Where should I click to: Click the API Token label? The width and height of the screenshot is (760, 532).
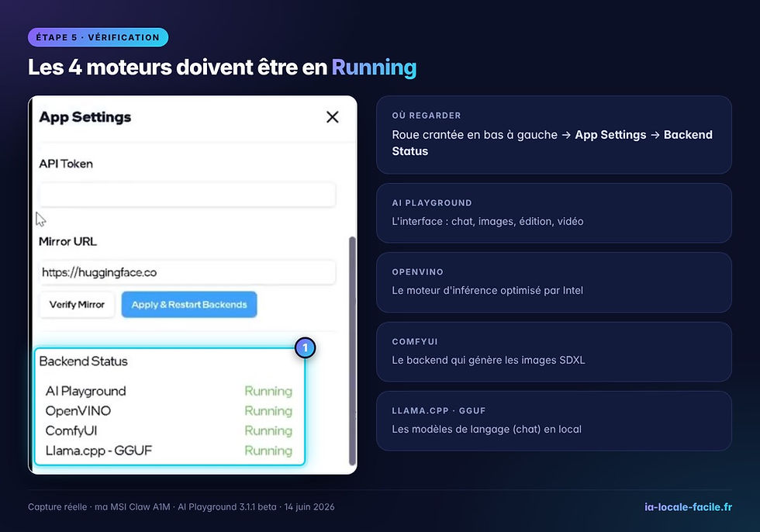(66, 164)
